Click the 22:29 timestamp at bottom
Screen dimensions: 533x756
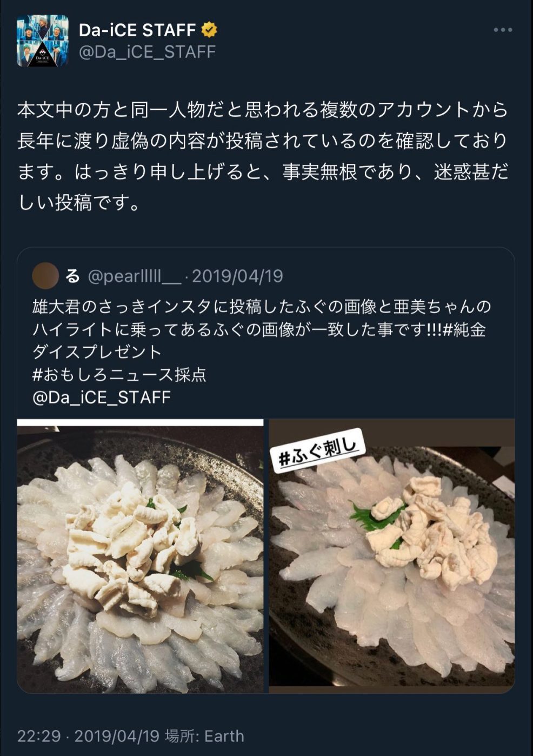pos(38,736)
